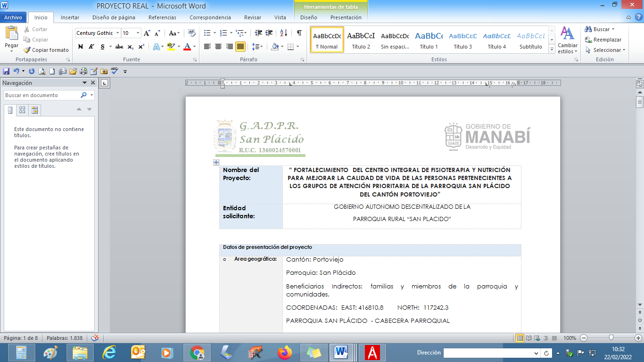This screenshot has height=362, width=644.
Task: Apply the Título 1 style
Action: [429, 40]
